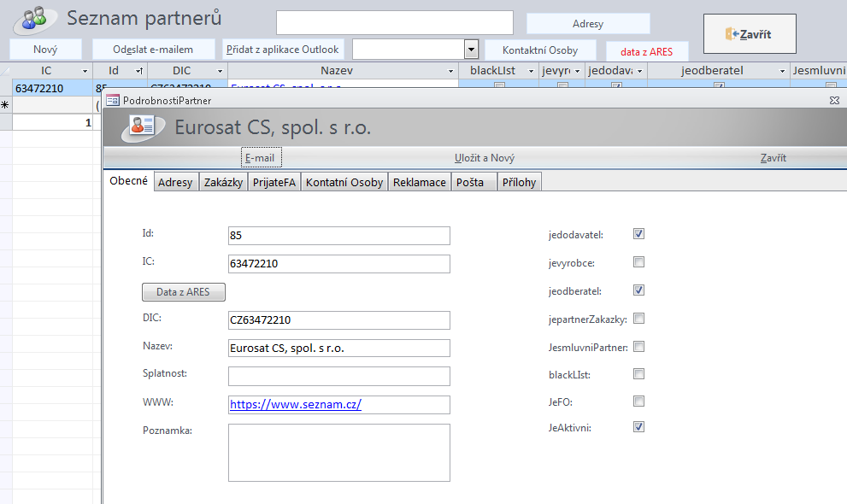Uncheck the JeAktivni checkbox
The width and height of the screenshot is (847, 504).
pos(638,426)
